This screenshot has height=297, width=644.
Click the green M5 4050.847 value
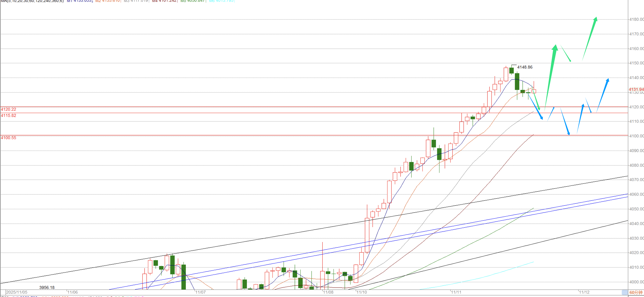click(193, 1)
